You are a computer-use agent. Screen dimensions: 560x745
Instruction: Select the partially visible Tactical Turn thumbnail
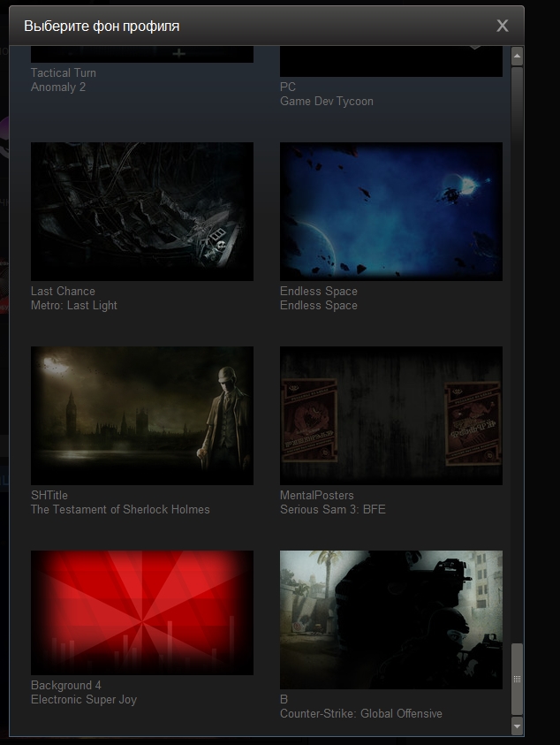pos(142,54)
